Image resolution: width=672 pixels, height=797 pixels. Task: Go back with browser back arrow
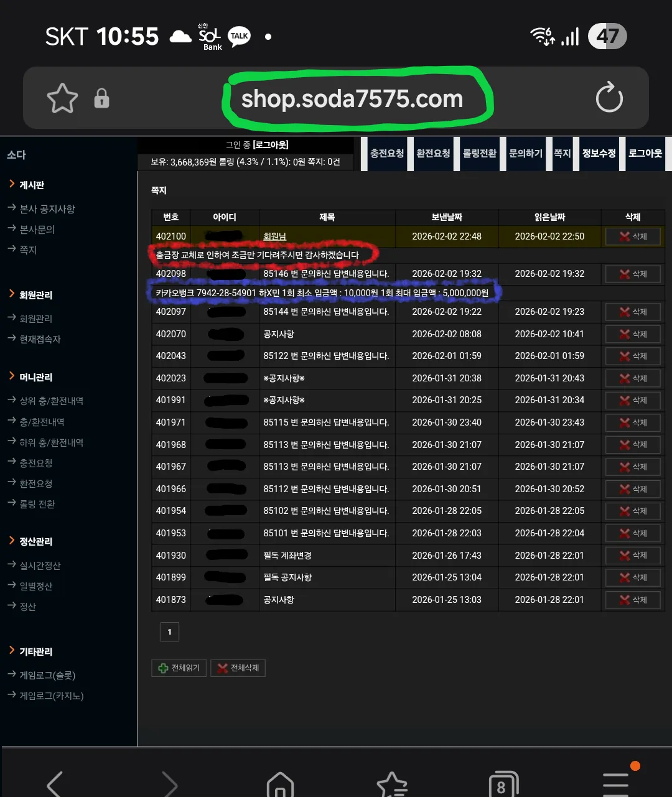55,783
